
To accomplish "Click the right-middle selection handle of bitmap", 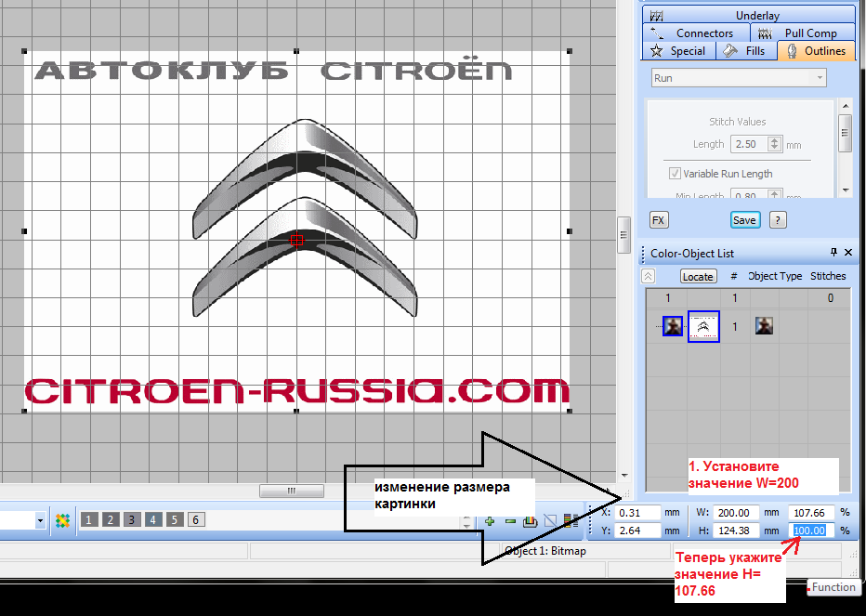I will coord(570,231).
